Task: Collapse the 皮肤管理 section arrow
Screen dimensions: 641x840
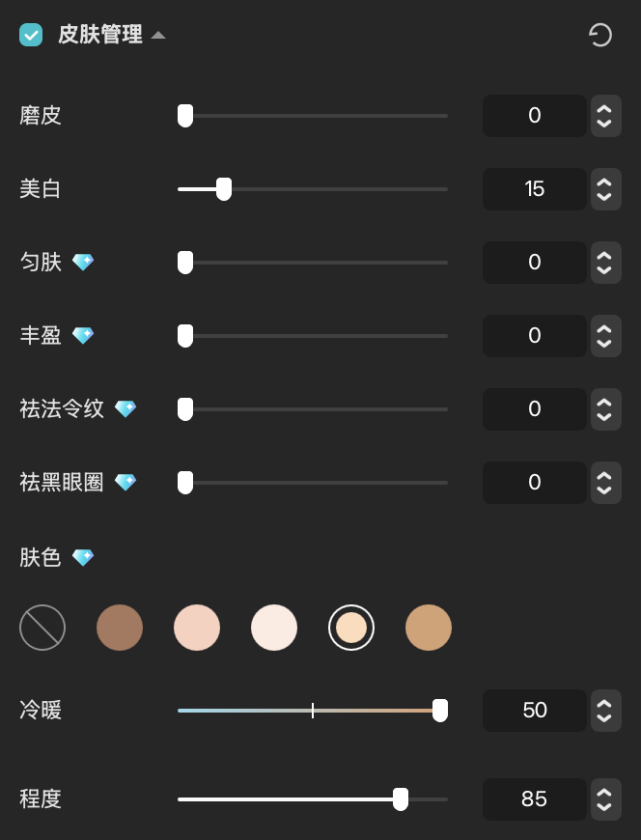Action: click(158, 36)
